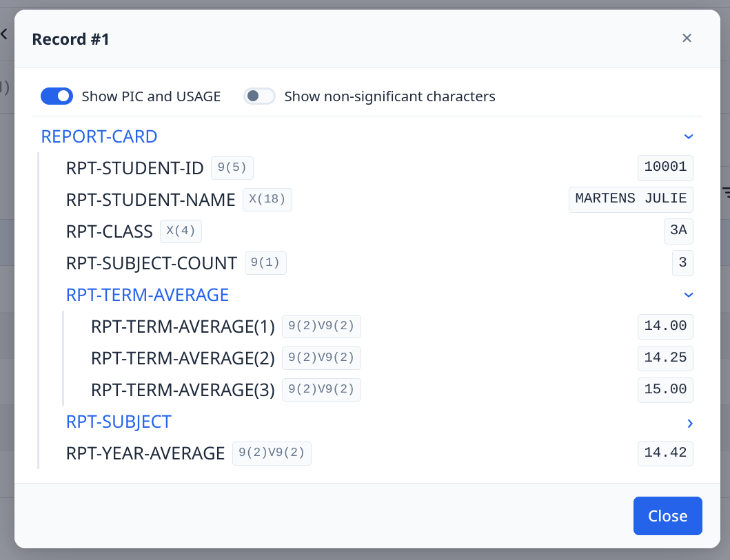Click the RPT-TERM-AVERAGE(2) value 14.25

coord(665,358)
